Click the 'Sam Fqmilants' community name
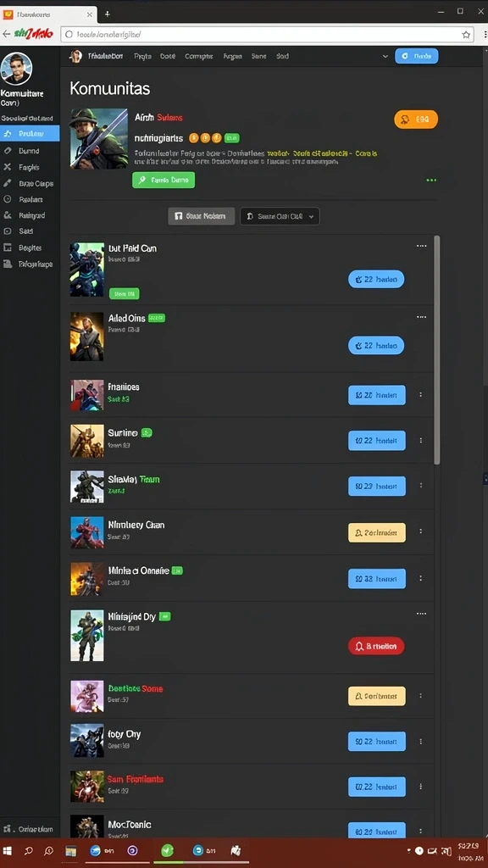This screenshot has width=488, height=868. [136, 779]
